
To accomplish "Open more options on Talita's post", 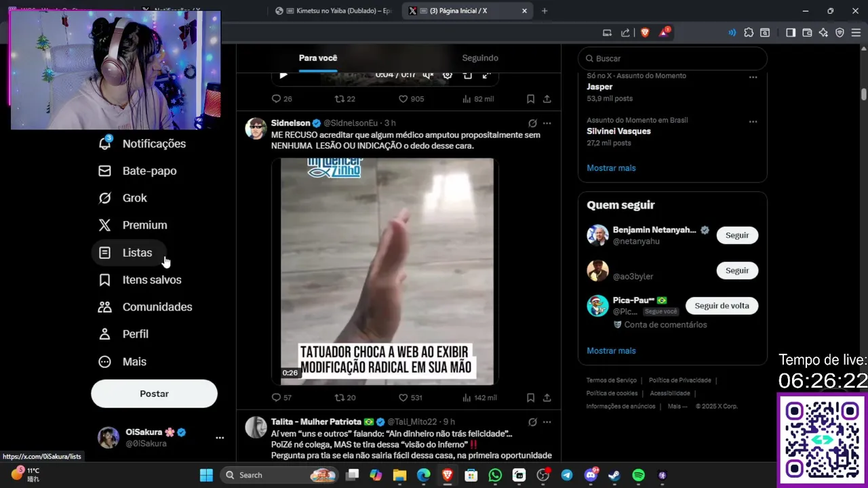I will tap(547, 422).
